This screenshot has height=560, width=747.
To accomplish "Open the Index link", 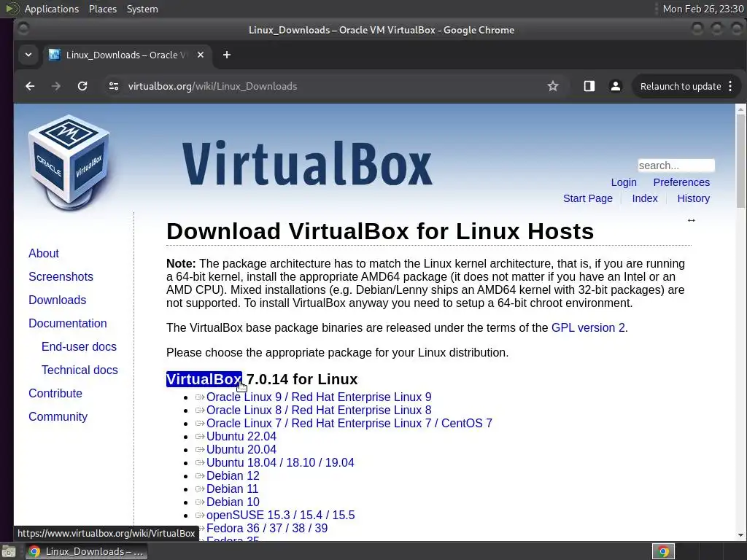I will coord(645,198).
